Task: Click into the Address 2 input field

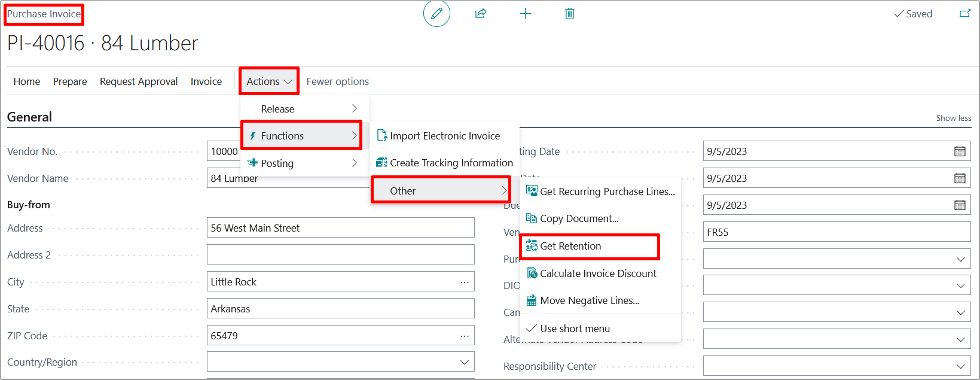Action: [340, 254]
